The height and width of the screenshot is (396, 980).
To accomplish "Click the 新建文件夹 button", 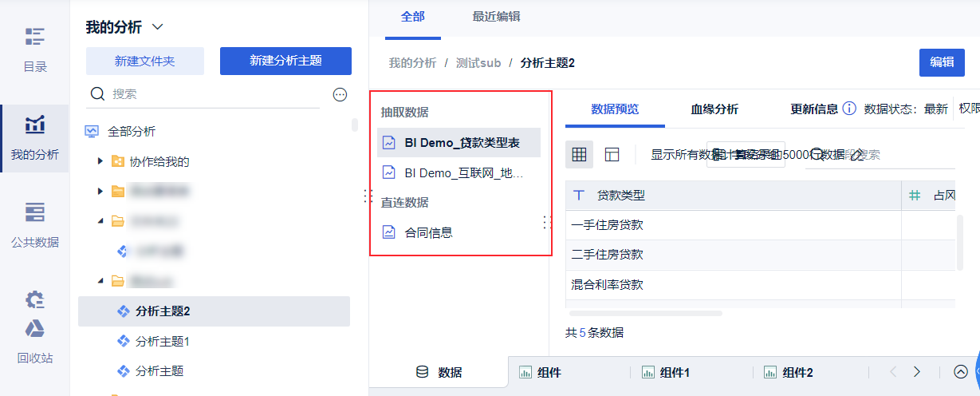I will coord(145,61).
